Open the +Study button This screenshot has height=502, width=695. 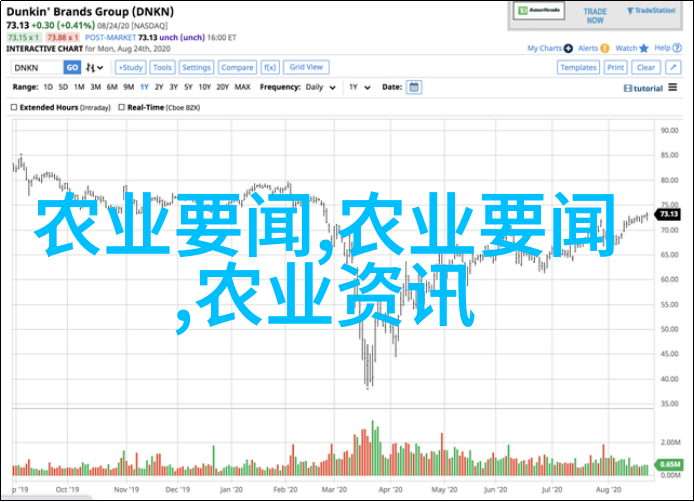coord(131,67)
